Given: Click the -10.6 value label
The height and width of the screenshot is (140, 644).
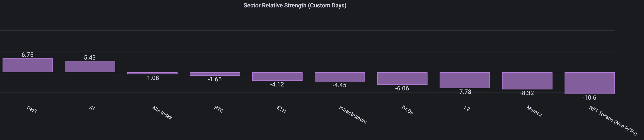Looking at the screenshot, I should (x=589, y=98).
